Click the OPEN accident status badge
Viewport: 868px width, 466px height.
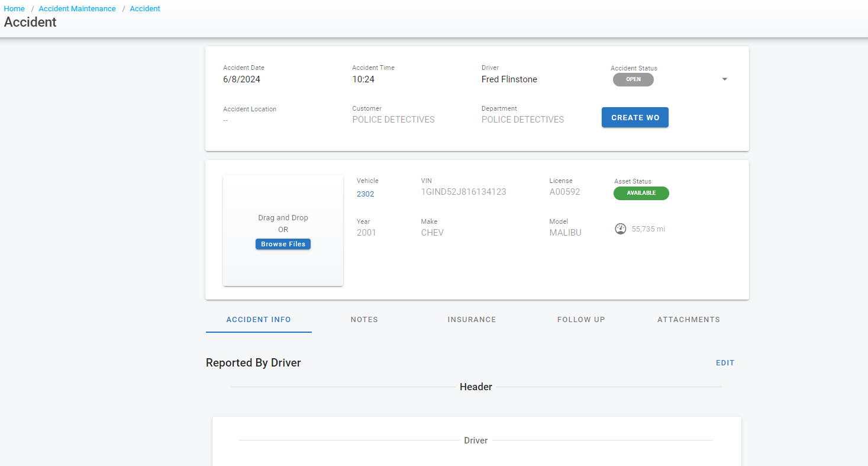point(633,79)
